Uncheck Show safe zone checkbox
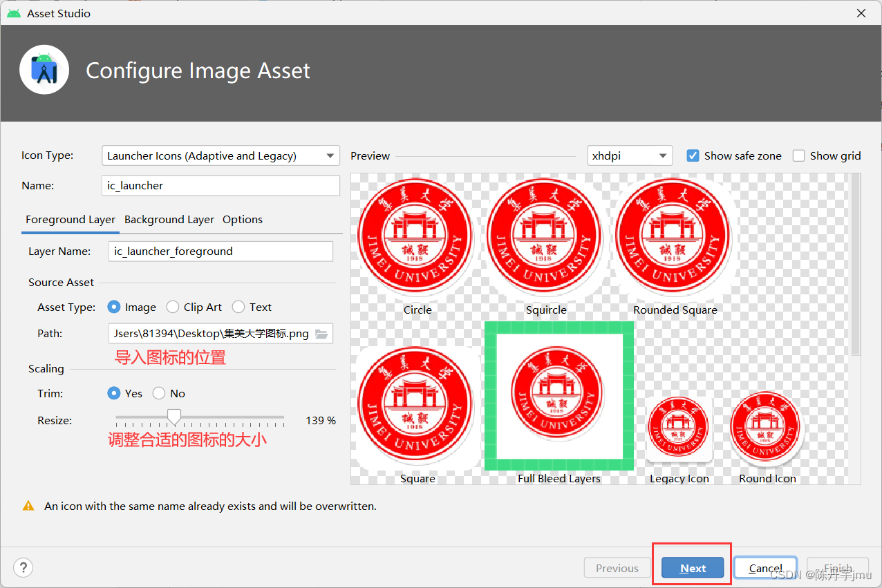The image size is (882, 588). tap(693, 155)
